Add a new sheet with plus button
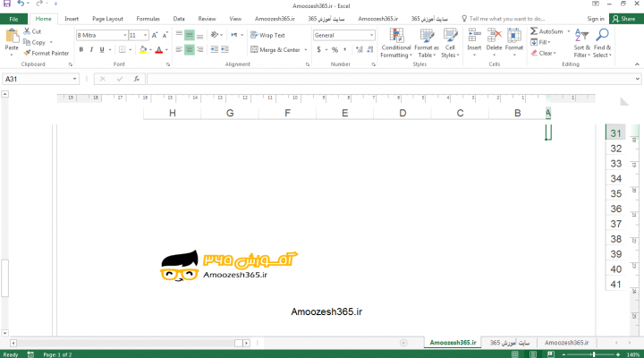Image resolution: width=644 pixels, height=358 pixels. 403,343
